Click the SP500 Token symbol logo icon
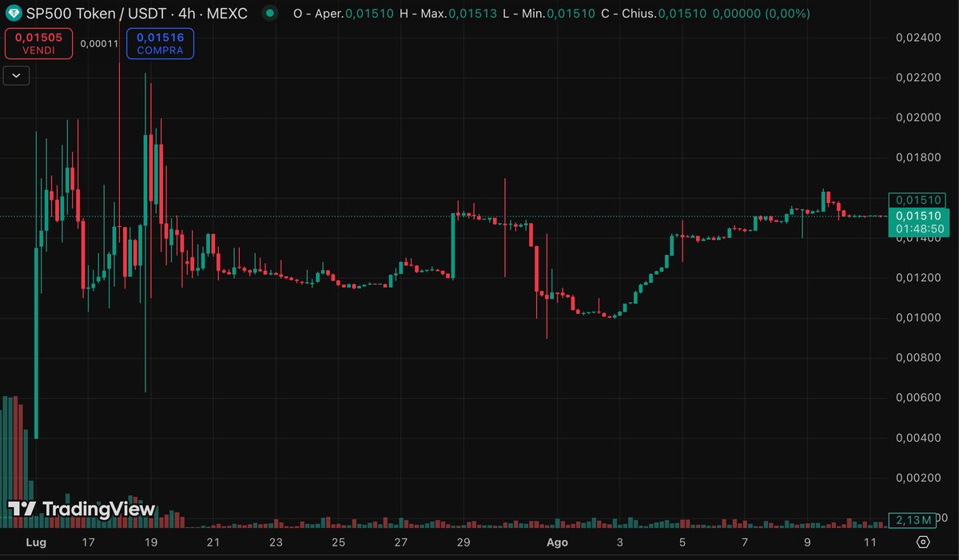This screenshot has width=959, height=560. coord(14,14)
